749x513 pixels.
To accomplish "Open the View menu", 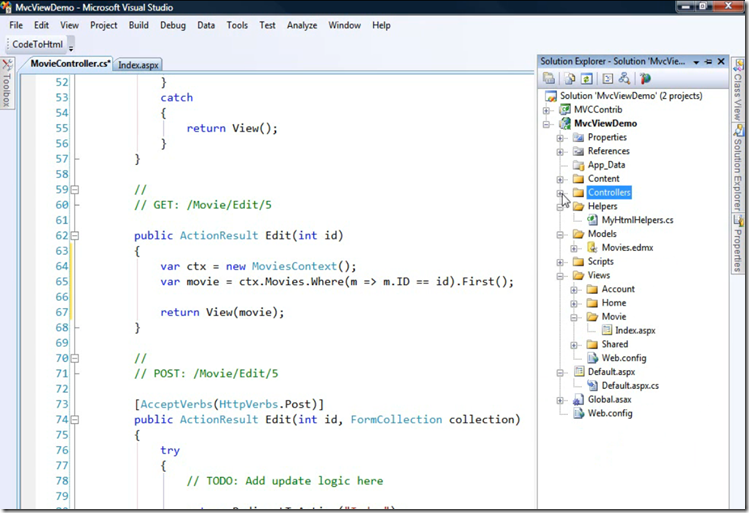I will click(69, 25).
